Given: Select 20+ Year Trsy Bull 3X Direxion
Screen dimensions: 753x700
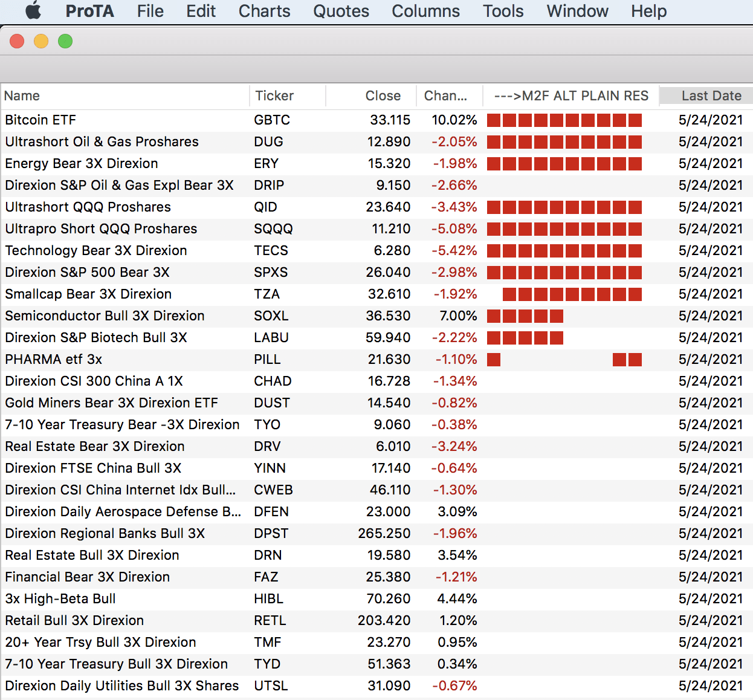Looking at the screenshot, I should point(376,642).
